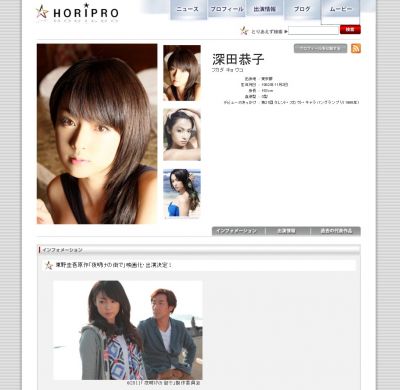Click the gray profile print button

(x=320, y=49)
